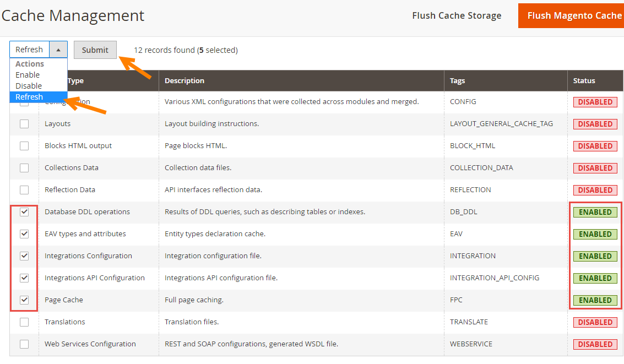The image size is (624, 364).
Task: Select the Web Services Configuration checkbox
Action: [24, 344]
